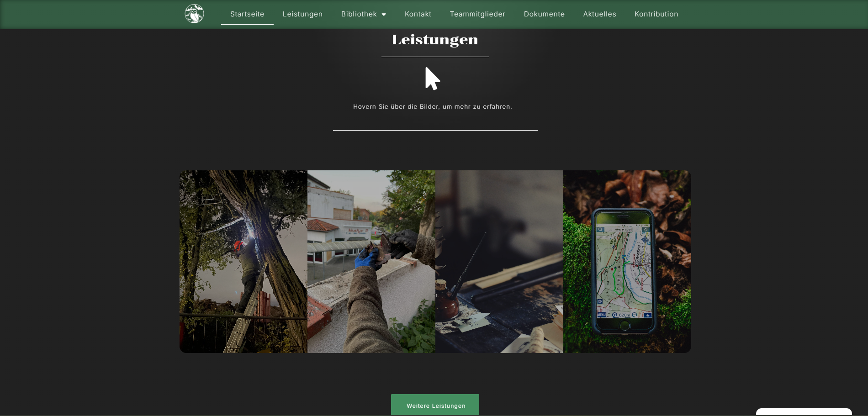Open the Aktuelles news page
This screenshot has height=416, width=868.
tap(599, 14)
